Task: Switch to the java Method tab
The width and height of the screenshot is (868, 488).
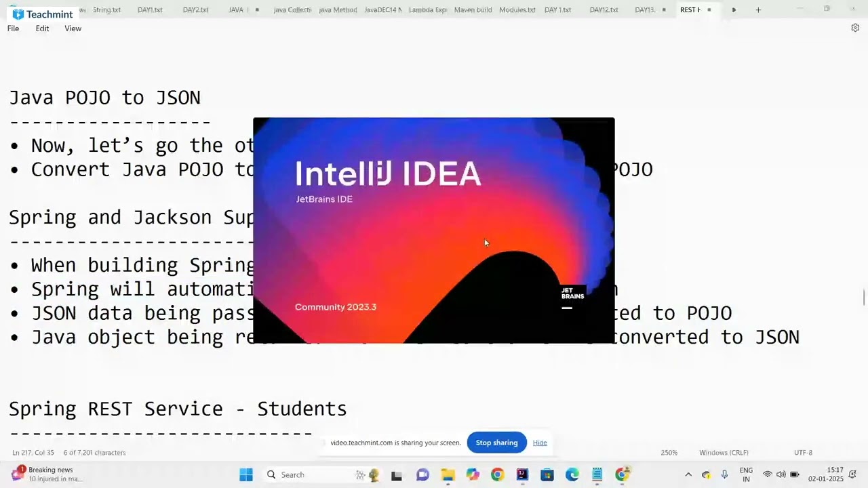Action: click(337, 9)
